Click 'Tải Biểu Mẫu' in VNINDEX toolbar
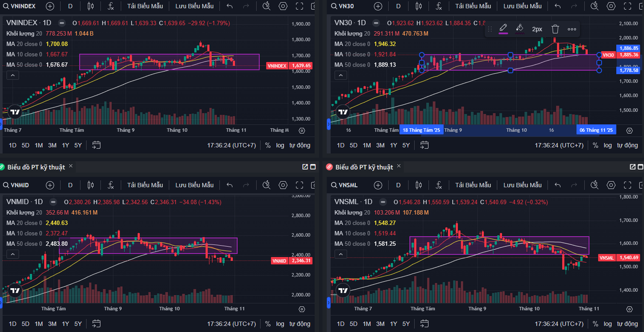Image resolution: width=644 pixels, height=332 pixels. pyautogui.click(x=145, y=6)
